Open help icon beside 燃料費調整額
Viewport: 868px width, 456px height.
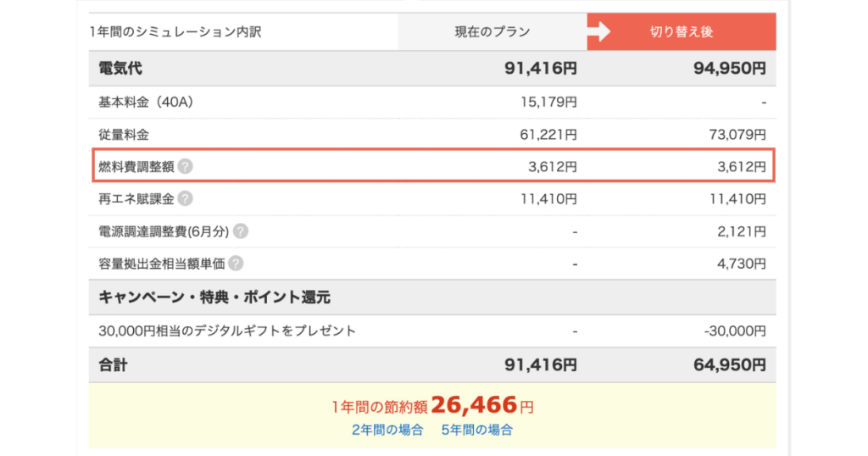186,166
